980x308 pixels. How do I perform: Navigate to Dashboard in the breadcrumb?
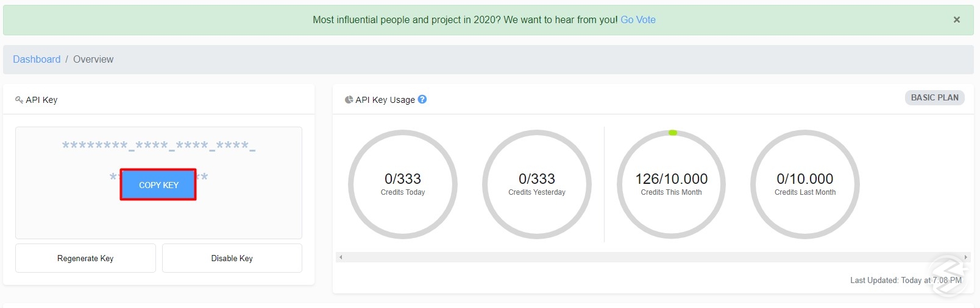coord(37,59)
